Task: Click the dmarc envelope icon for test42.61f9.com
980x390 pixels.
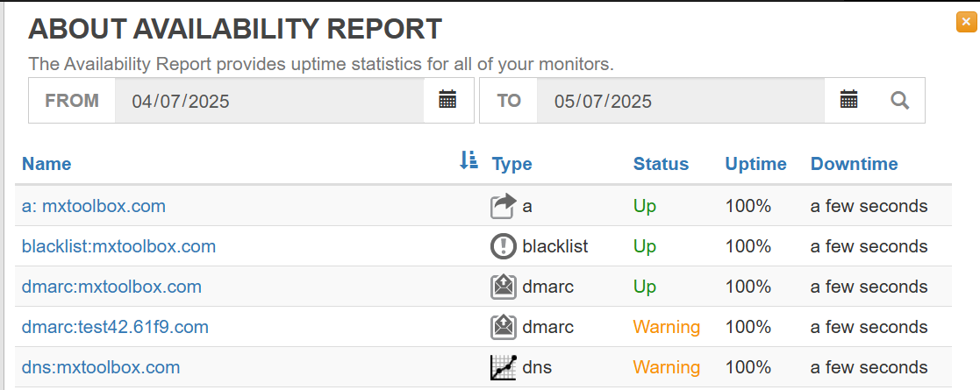Action: point(503,327)
